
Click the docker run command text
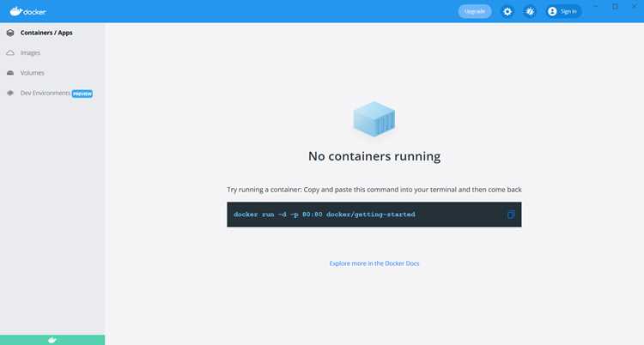[325, 215]
